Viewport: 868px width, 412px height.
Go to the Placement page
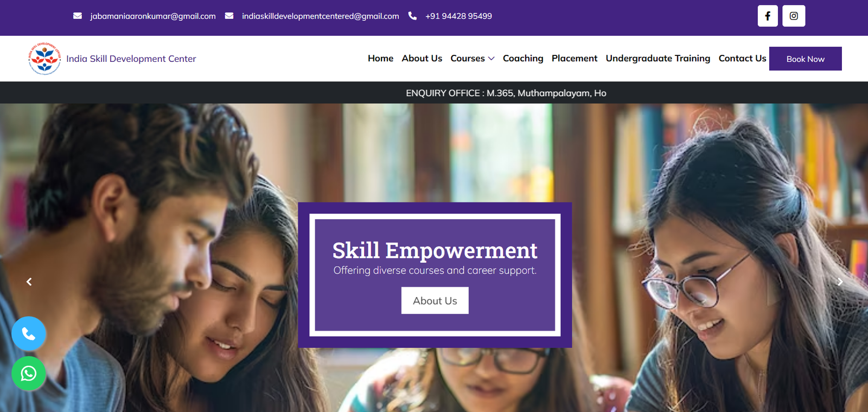(x=575, y=59)
